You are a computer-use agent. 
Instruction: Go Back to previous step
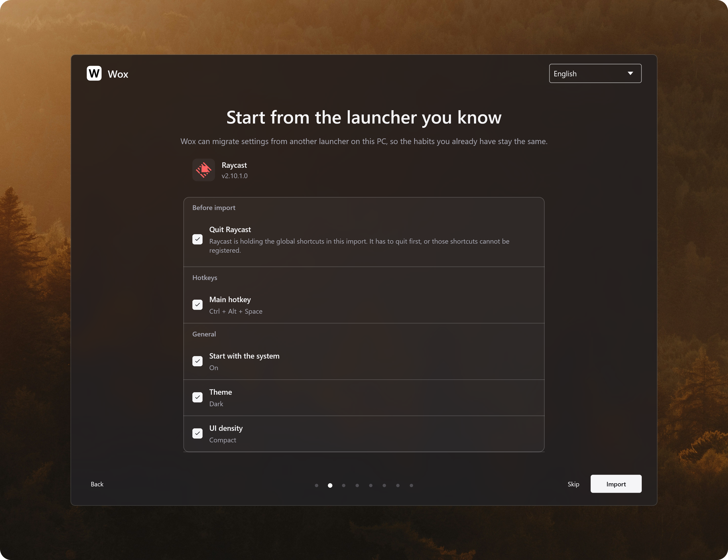(x=97, y=484)
